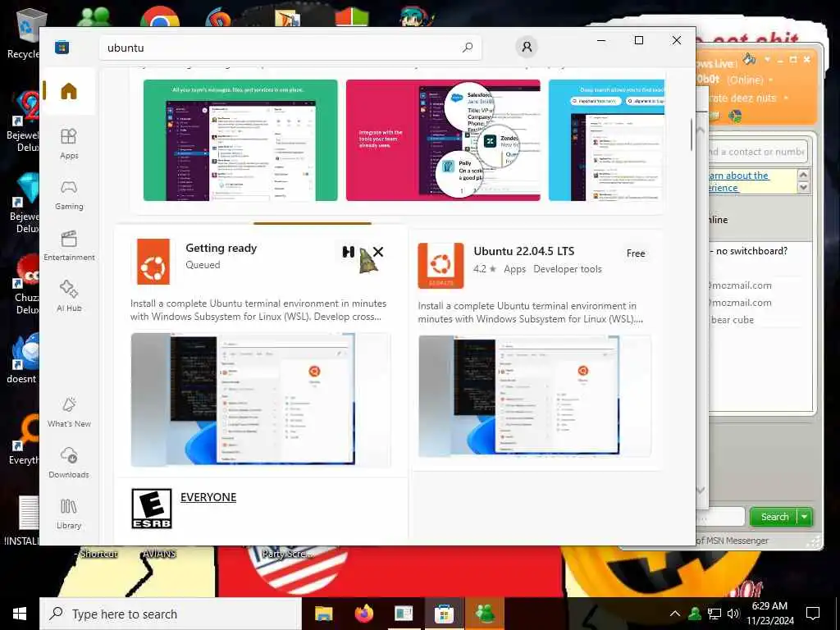Click the Free price label on Ubuntu 22.04.5 LTS
This screenshot has height=630, width=840.
636,253
